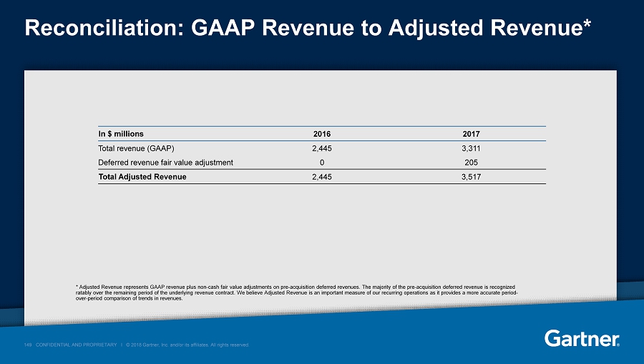Select the "Total revenue (GAAP)" row label
Screen dimensions: 644x364
[134, 148]
